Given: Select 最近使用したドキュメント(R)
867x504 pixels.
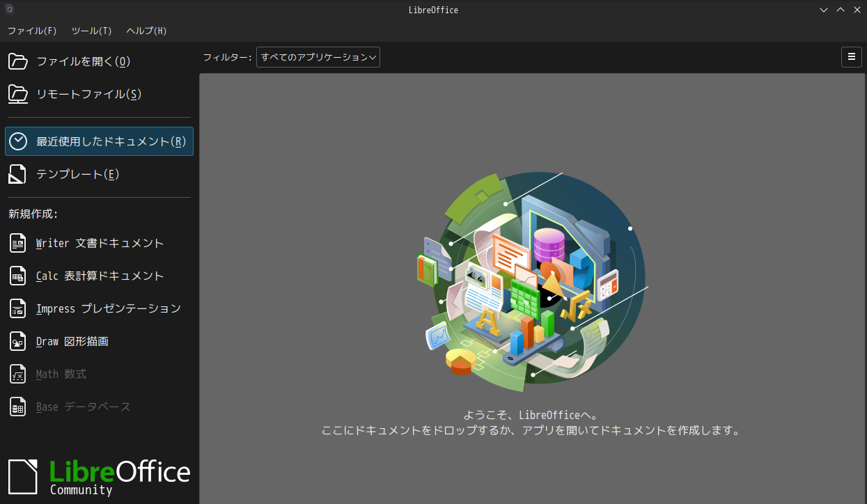Looking at the screenshot, I should (99, 141).
